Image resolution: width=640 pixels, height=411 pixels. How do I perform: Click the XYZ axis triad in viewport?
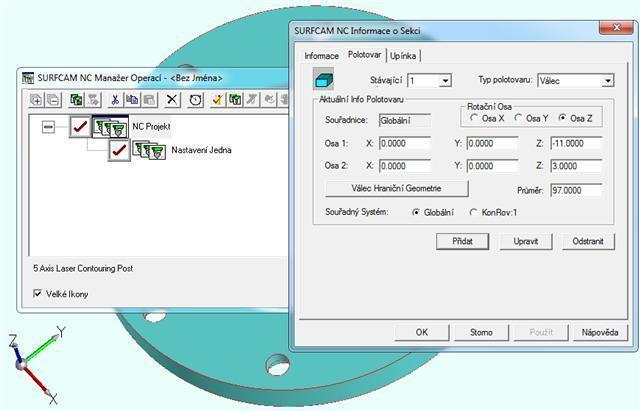[x=37, y=365]
